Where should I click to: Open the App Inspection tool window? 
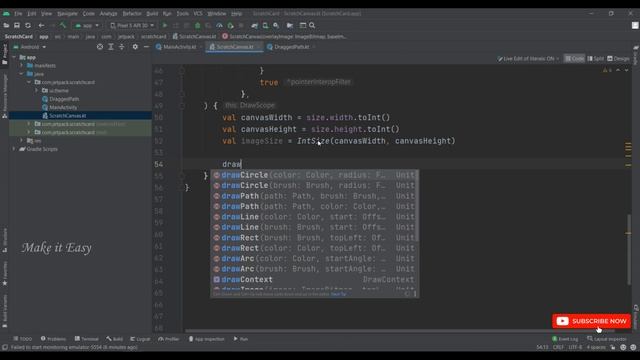(x=206, y=339)
